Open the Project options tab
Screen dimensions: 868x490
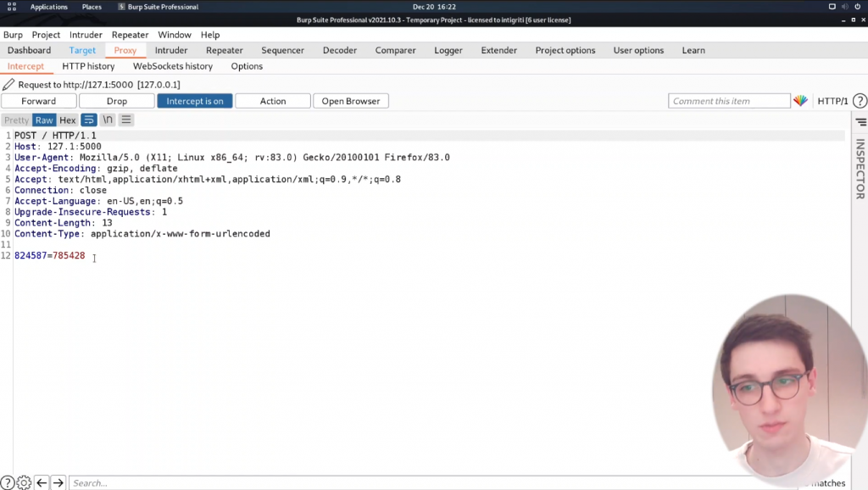(x=565, y=50)
